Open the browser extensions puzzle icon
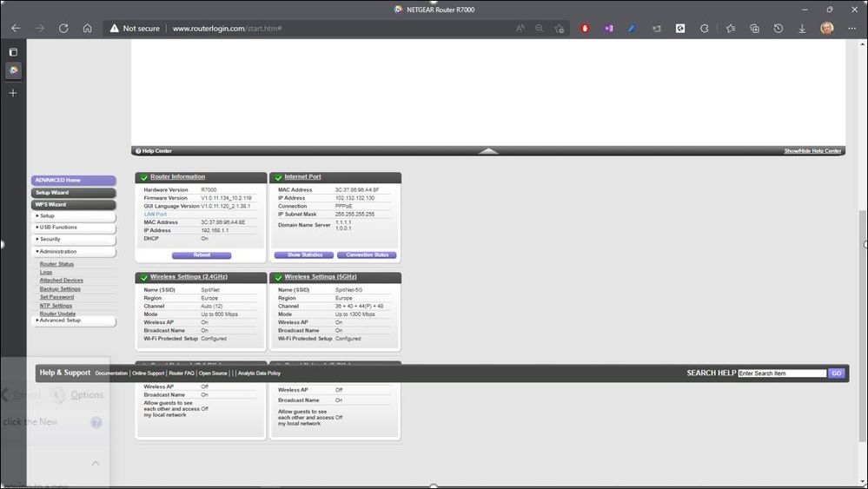868x489 pixels. (704, 28)
